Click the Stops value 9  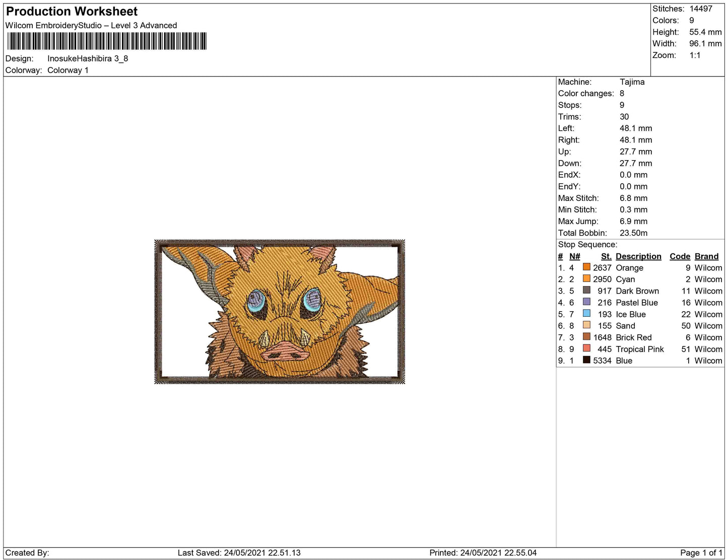point(622,105)
